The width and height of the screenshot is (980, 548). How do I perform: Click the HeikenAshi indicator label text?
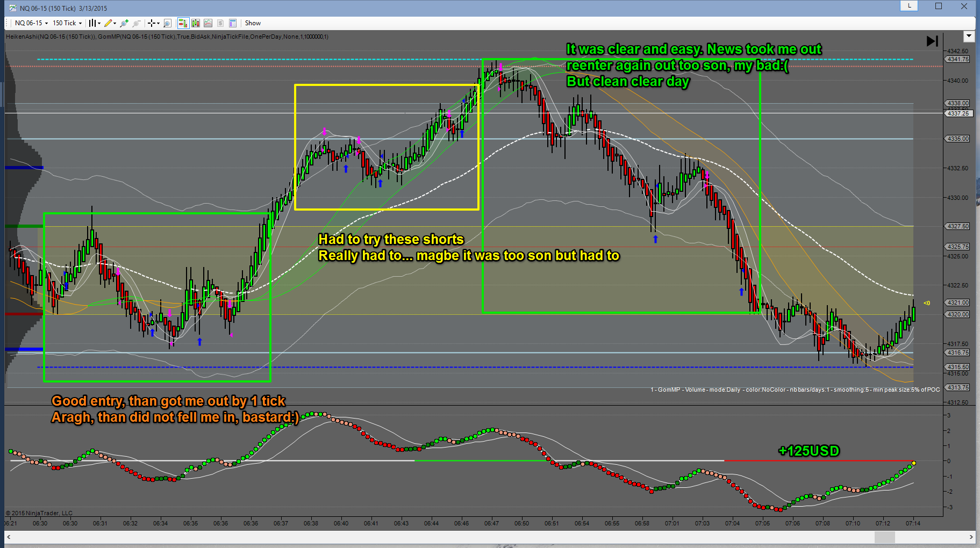(x=167, y=37)
